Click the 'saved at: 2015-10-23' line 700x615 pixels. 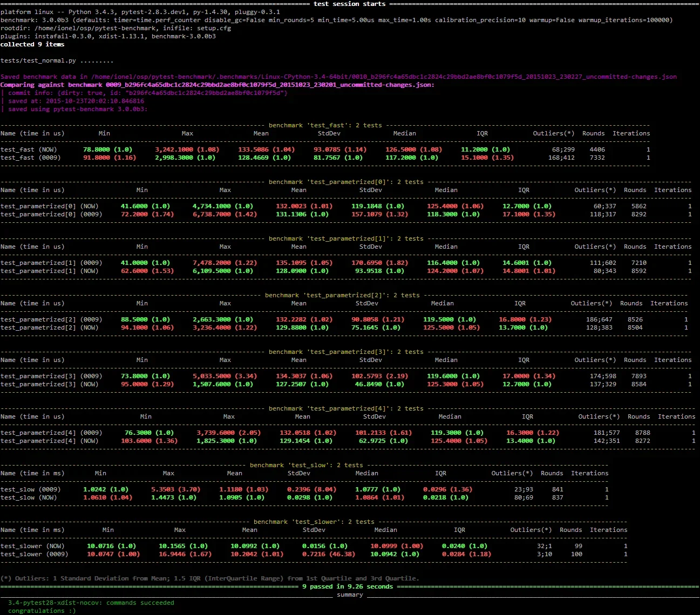coord(72,101)
